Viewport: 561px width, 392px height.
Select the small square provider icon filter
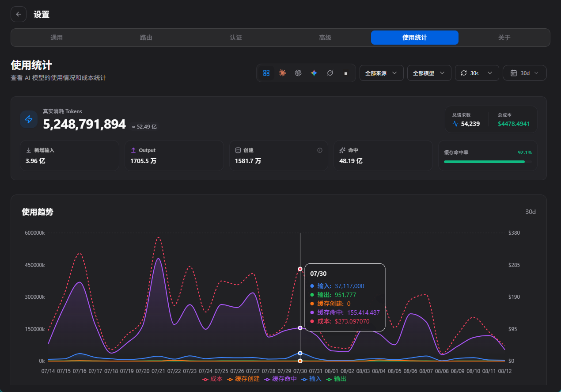coord(345,73)
